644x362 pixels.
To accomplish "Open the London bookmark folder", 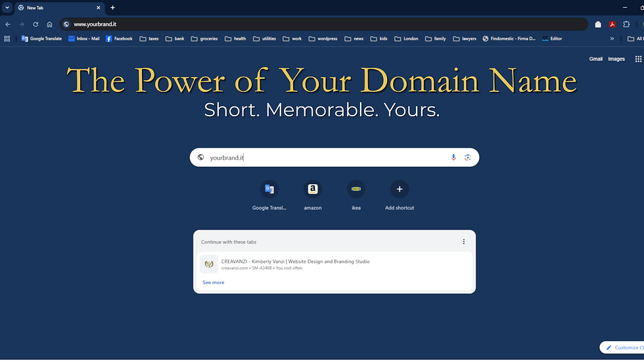I will pyautogui.click(x=406, y=39).
